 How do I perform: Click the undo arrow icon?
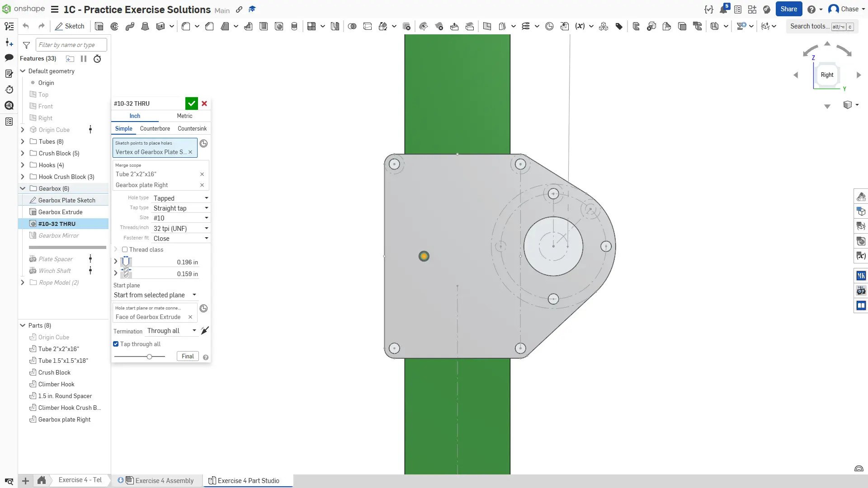point(26,26)
